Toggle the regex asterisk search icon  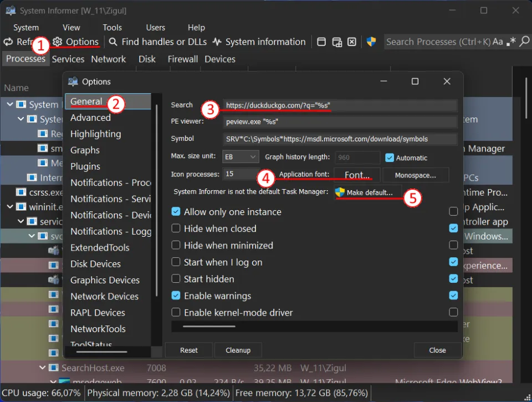point(511,42)
